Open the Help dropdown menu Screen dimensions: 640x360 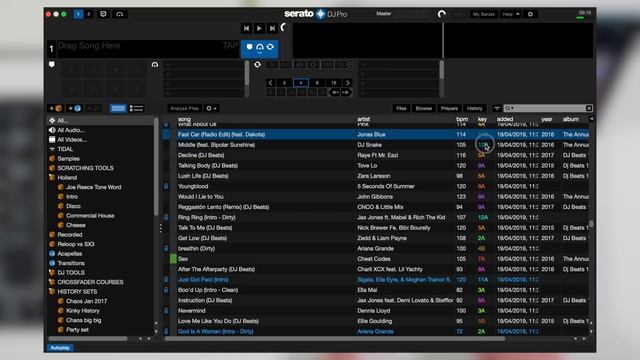pyautogui.click(x=511, y=14)
